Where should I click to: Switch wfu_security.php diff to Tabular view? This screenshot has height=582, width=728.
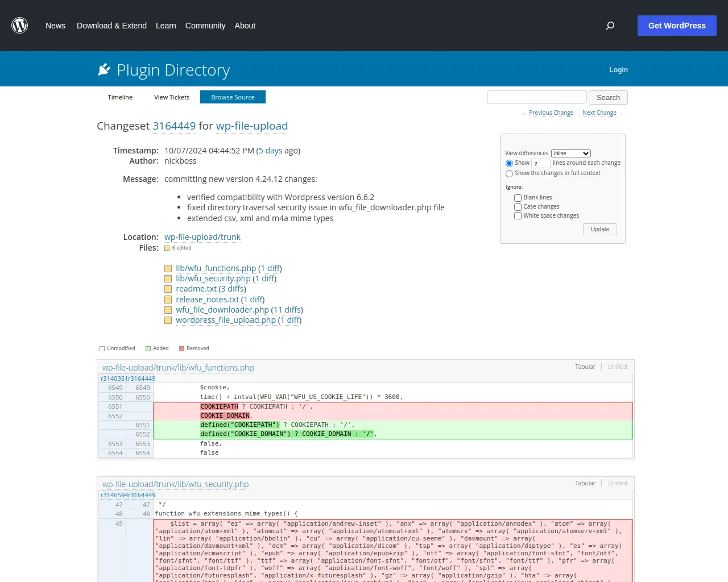(x=585, y=483)
